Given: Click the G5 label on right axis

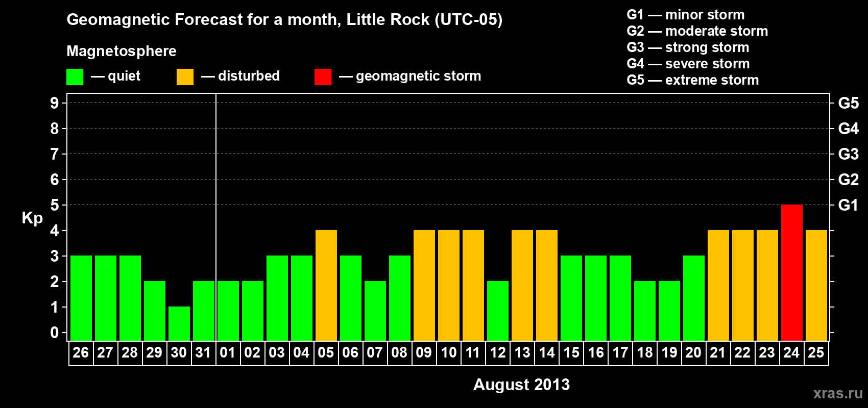Looking at the screenshot, I should point(848,103).
